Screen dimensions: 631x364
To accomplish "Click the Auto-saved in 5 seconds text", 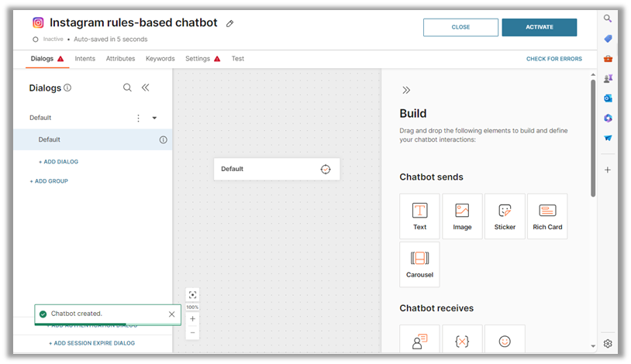I will pos(111,39).
